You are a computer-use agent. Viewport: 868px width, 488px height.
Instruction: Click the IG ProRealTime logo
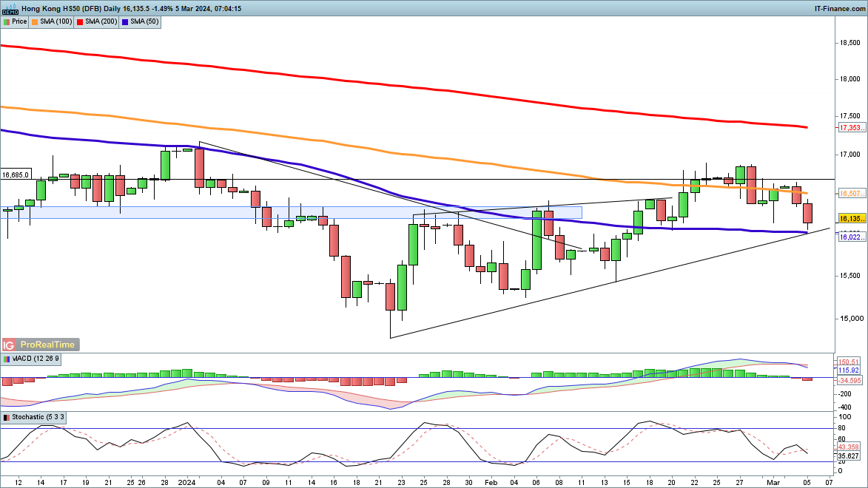click(40, 345)
